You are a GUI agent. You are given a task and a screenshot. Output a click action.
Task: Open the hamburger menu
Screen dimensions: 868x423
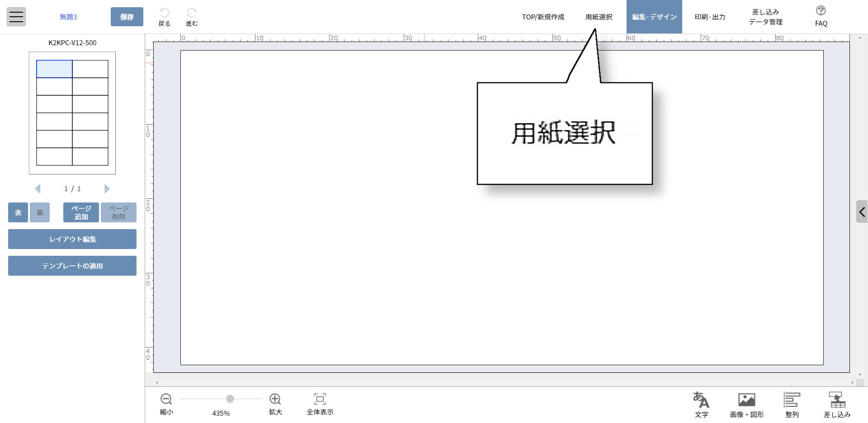coord(16,17)
